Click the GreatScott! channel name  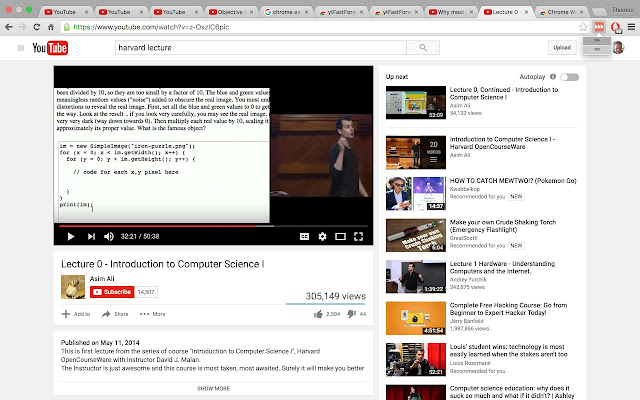tap(463, 238)
